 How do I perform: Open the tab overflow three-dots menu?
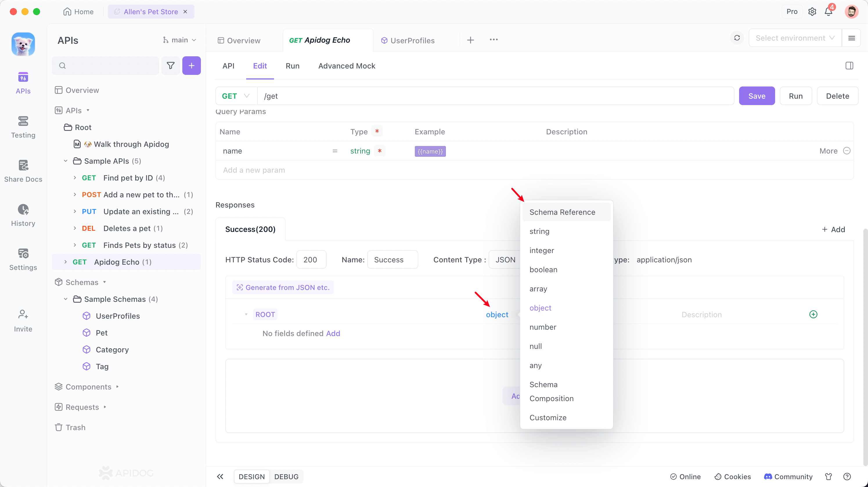494,40
